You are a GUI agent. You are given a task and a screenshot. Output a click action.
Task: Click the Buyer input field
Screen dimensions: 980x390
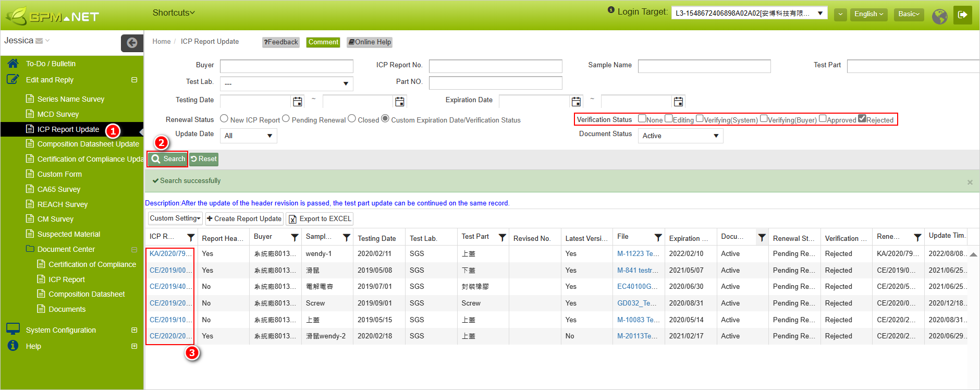(x=287, y=66)
